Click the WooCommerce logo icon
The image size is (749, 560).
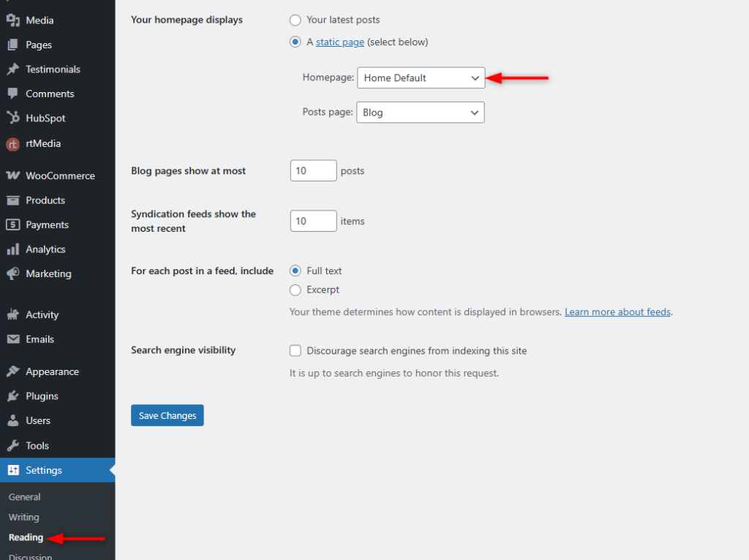click(x=12, y=175)
